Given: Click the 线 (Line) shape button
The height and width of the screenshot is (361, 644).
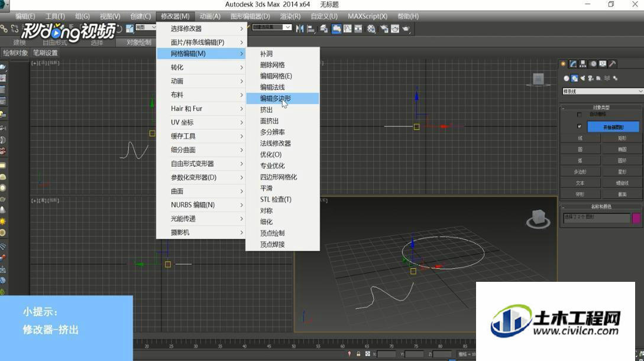Looking at the screenshot, I should tap(580, 138).
